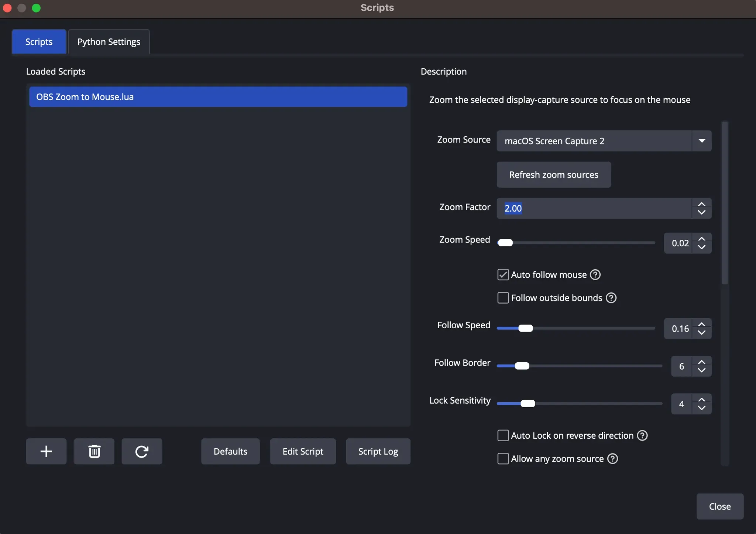756x534 pixels.
Task: Increase Follow Border value with up arrow
Action: tap(702, 362)
